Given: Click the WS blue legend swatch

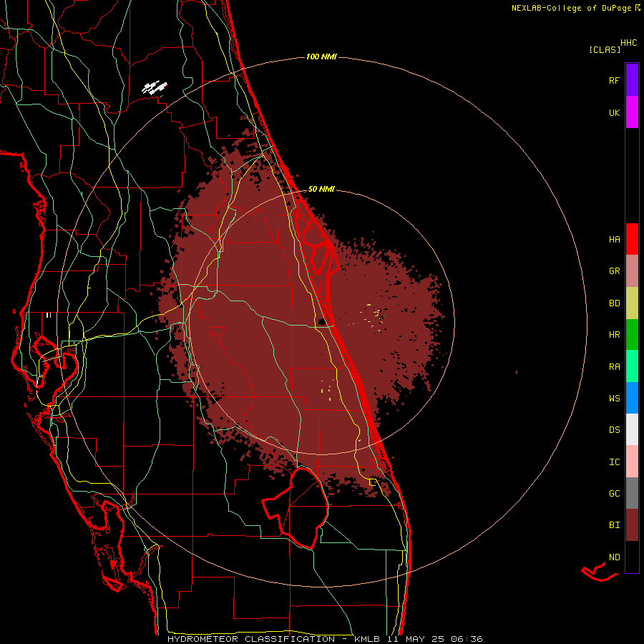Looking at the screenshot, I should (632, 398).
